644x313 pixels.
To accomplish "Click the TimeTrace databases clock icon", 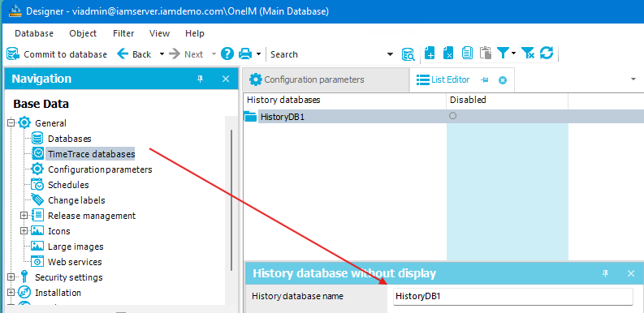I will tap(37, 154).
